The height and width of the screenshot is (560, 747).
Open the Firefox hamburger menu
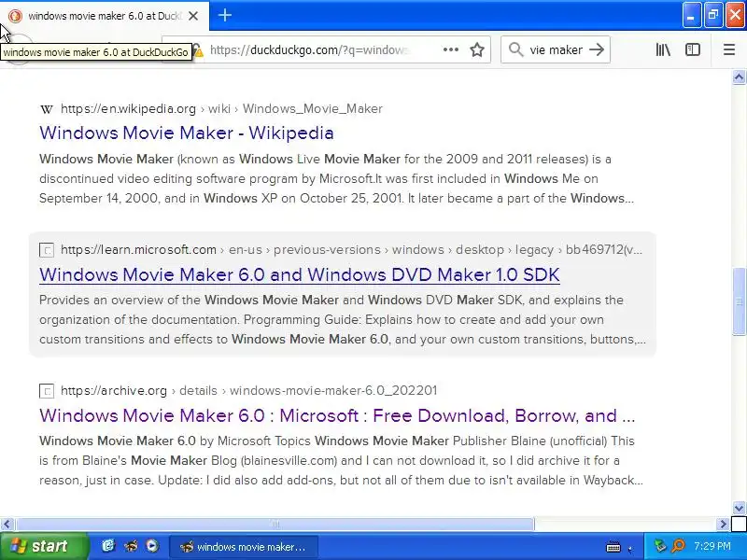click(729, 49)
